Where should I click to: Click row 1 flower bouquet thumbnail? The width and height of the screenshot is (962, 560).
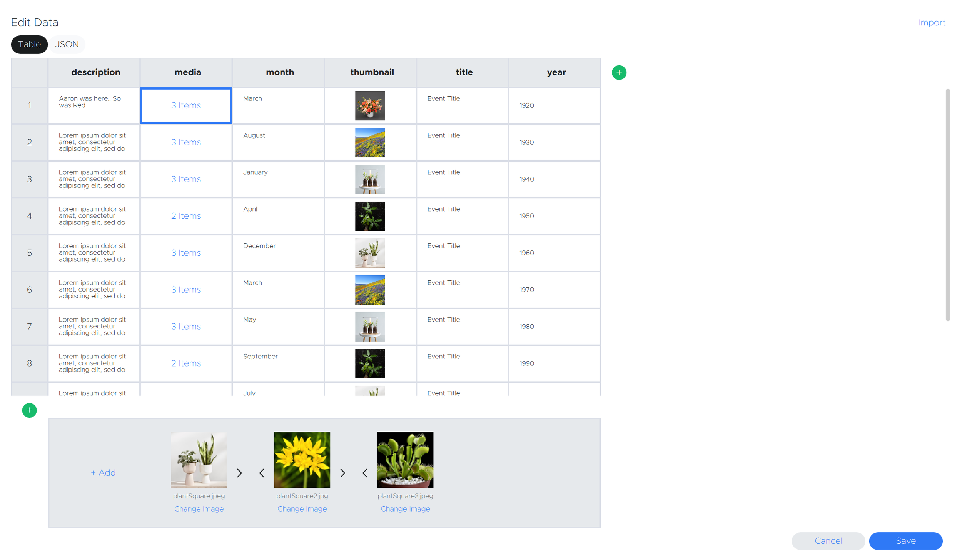pos(369,105)
